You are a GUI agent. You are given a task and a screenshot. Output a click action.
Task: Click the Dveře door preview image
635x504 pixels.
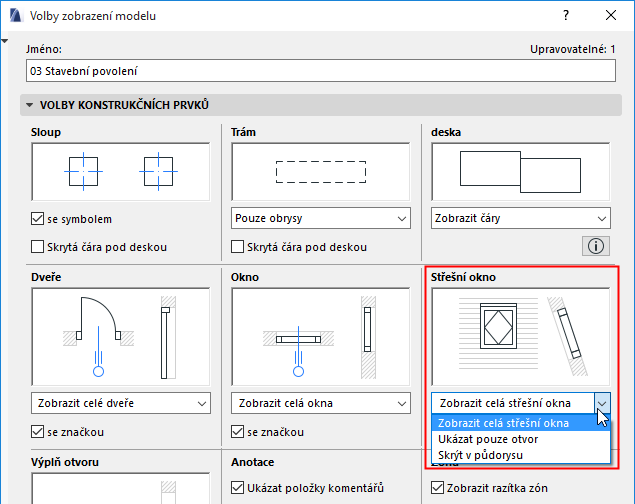pyautogui.click(x=120, y=338)
